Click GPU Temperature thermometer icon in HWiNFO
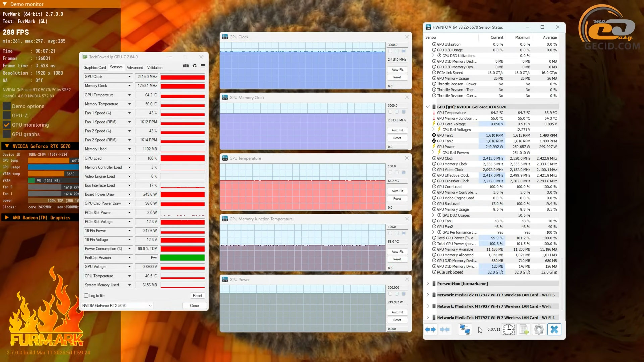Image resolution: width=644 pixels, height=362 pixels. (434, 113)
